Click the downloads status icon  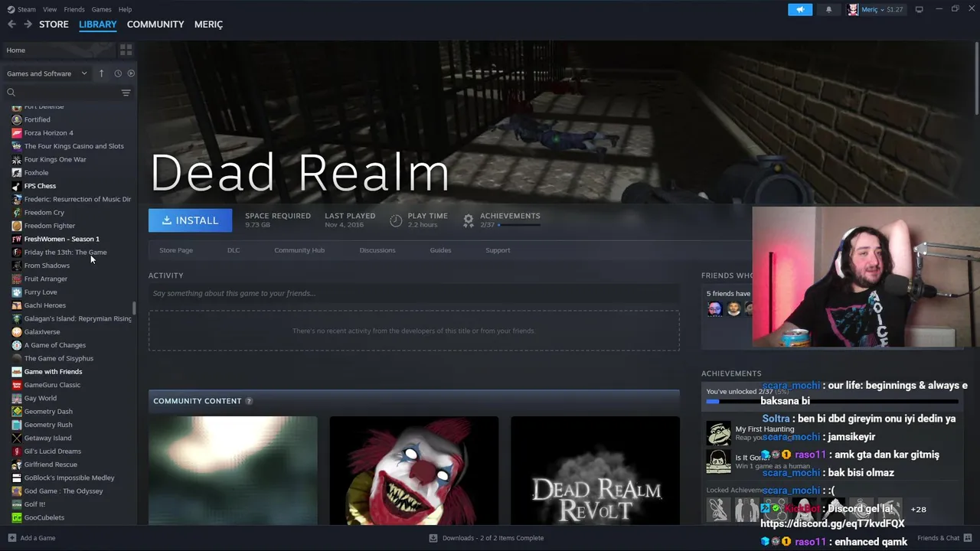click(x=433, y=538)
